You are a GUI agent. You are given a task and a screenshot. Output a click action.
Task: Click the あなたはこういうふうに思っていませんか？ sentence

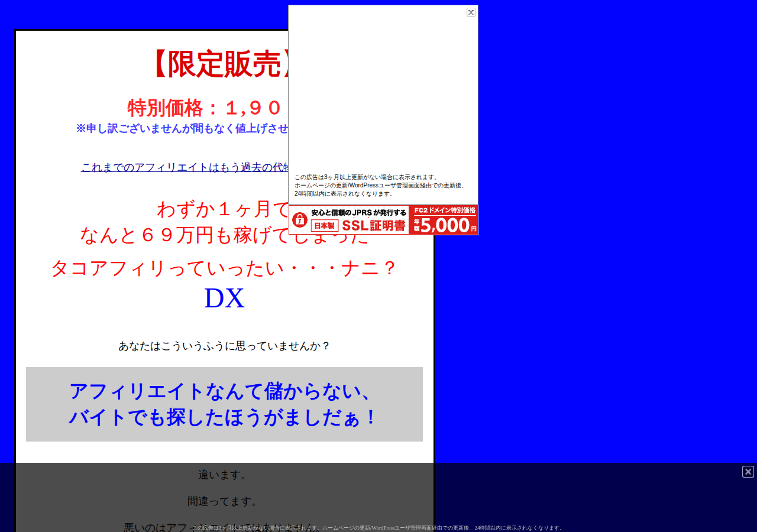(224, 346)
